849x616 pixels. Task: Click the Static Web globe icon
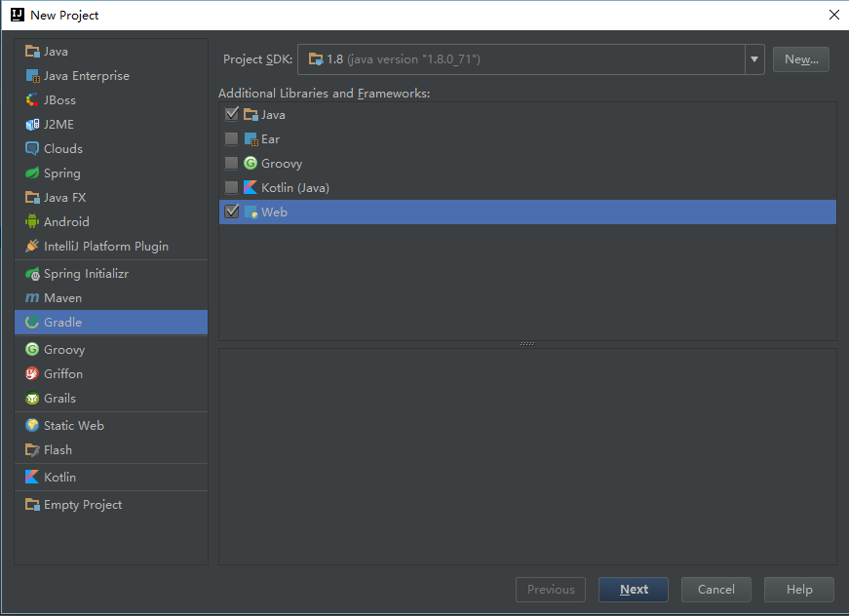click(x=32, y=426)
